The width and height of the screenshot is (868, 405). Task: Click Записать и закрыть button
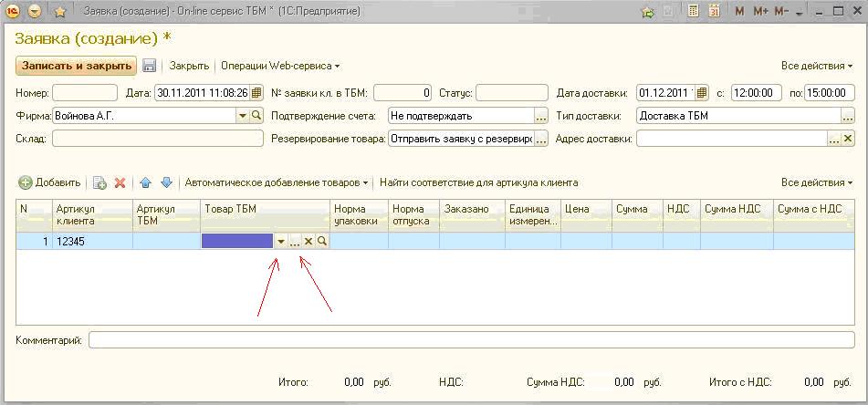click(76, 66)
